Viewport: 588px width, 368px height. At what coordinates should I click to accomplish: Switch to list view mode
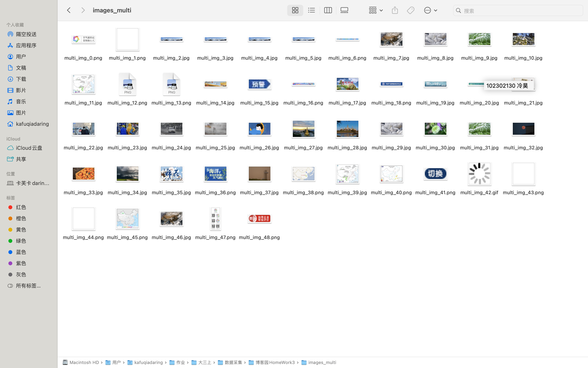pyautogui.click(x=311, y=10)
